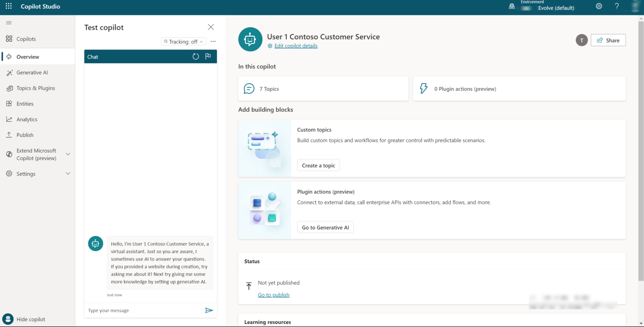Send the chat message with the arrow icon
Screen dimensions: 644x327
point(209,310)
